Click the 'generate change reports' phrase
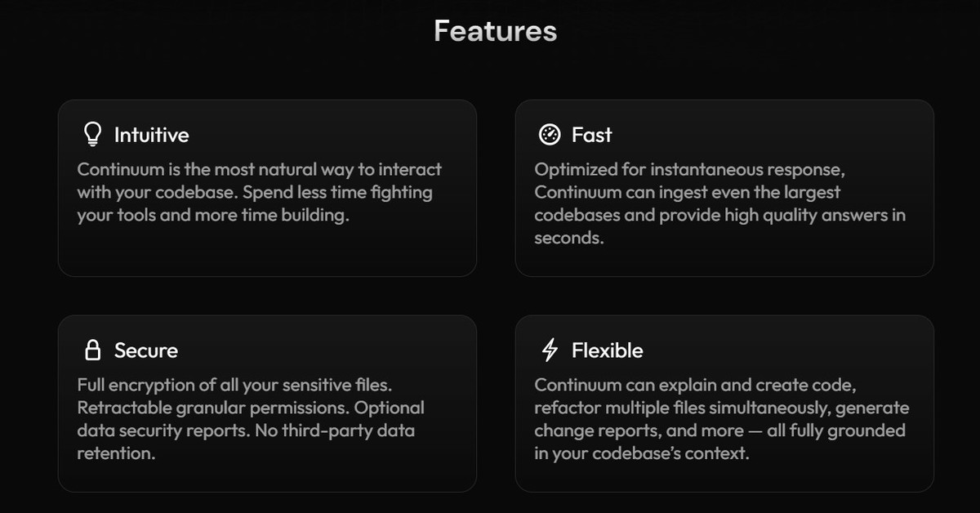 pos(721,418)
